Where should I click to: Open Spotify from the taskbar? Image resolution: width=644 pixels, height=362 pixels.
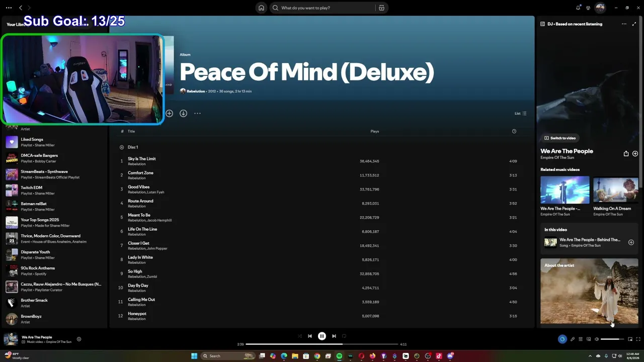click(x=339, y=356)
